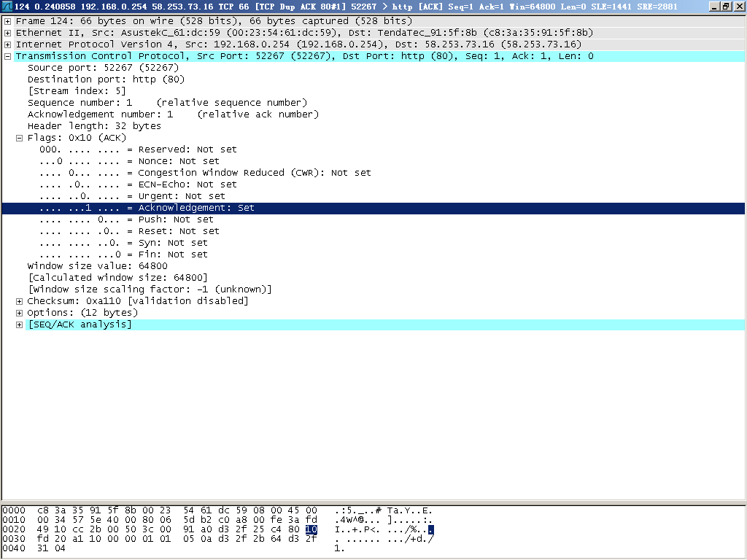This screenshot has height=560, width=747.
Task: Select the highlighted Acknowledgement: Set line
Action: coord(373,208)
